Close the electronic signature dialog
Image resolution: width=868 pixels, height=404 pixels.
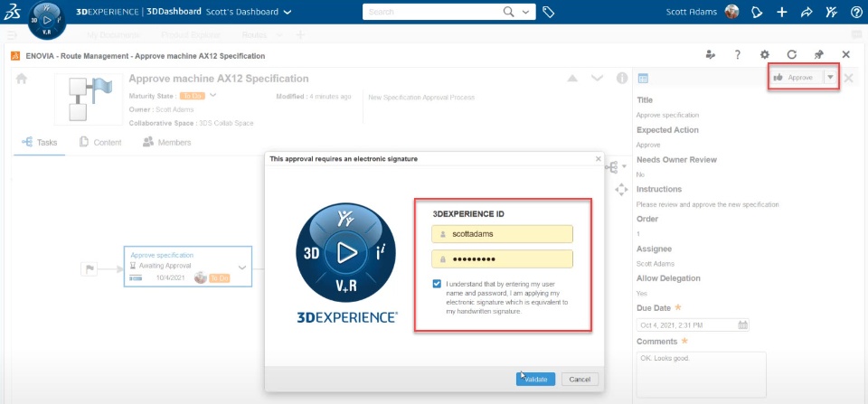(x=598, y=158)
